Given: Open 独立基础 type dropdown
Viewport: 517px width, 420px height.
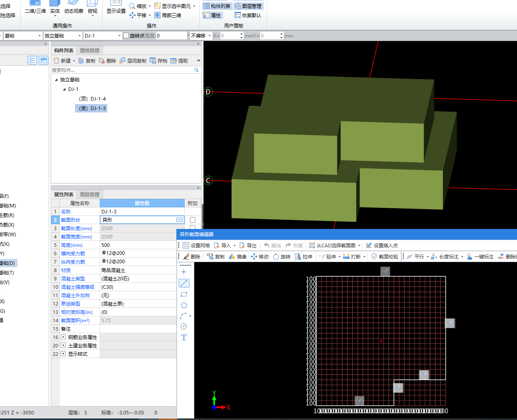Looking at the screenshot, I should [79, 35].
